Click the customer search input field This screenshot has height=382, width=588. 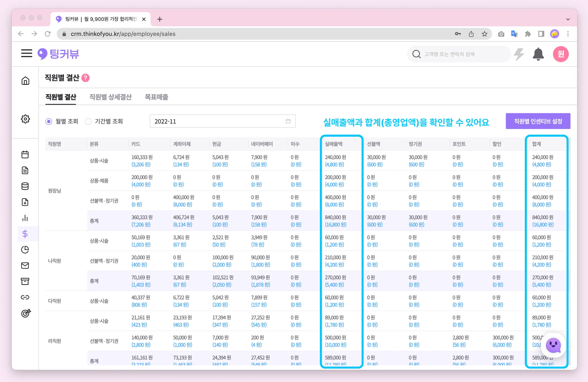(459, 54)
